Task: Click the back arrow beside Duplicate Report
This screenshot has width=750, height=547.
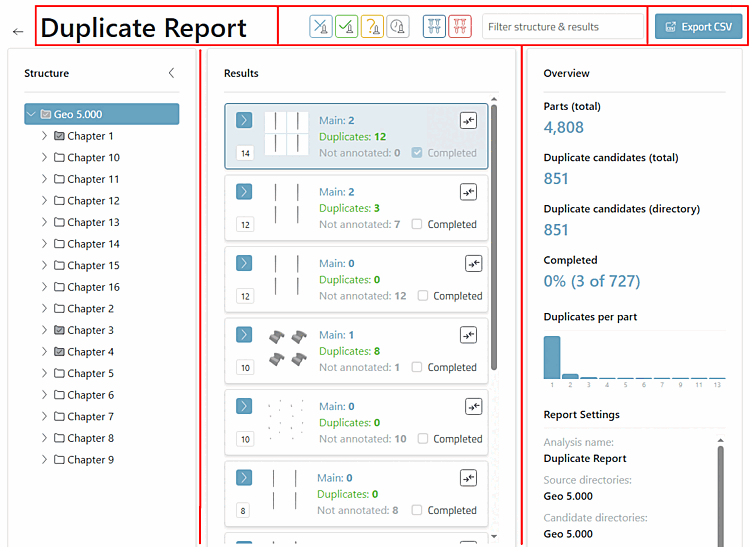Action: 18,32
